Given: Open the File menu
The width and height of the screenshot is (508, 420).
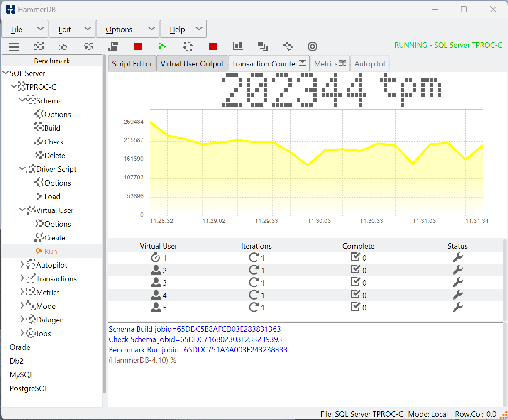Looking at the screenshot, I should 25,29.
